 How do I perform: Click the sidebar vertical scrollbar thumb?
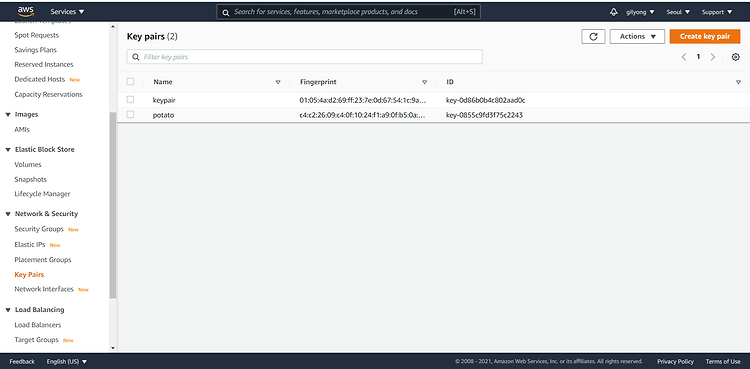(113, 205)
